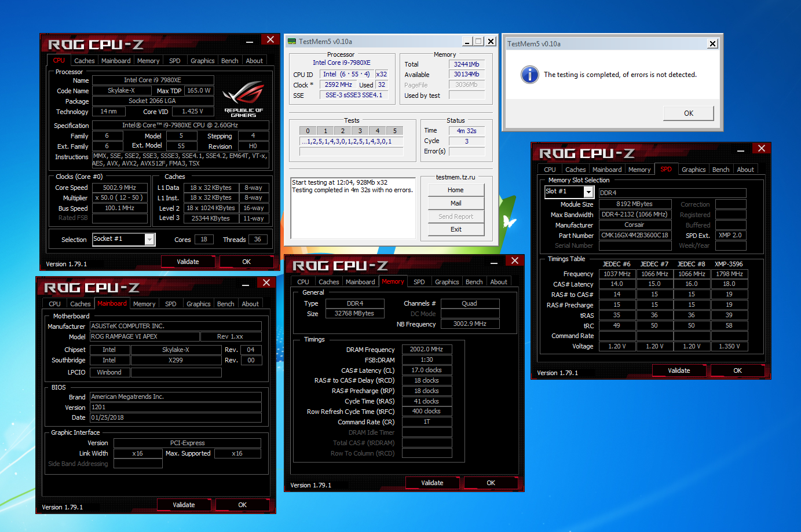
Task: Open Graphics tab in Memory window
Action: point(447,282)
